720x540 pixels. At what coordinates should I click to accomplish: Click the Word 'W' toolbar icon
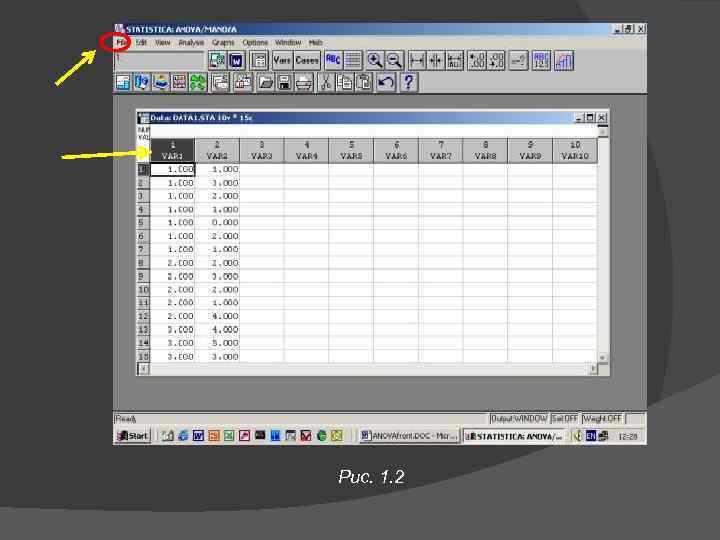(x=236, y=61)
